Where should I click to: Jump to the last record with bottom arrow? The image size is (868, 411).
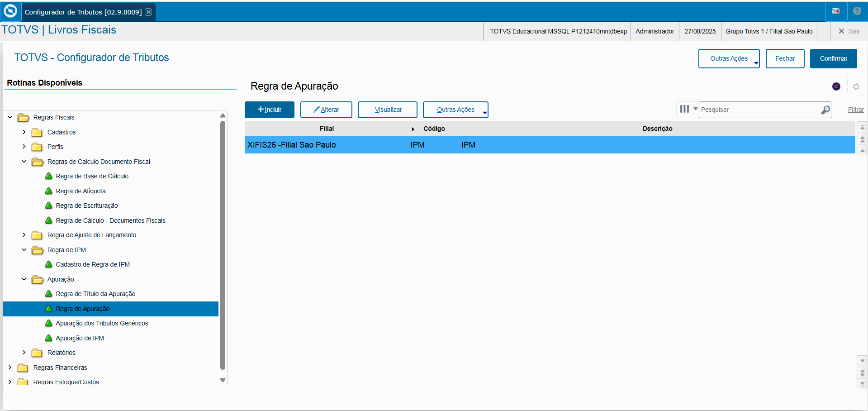(863, 383)
